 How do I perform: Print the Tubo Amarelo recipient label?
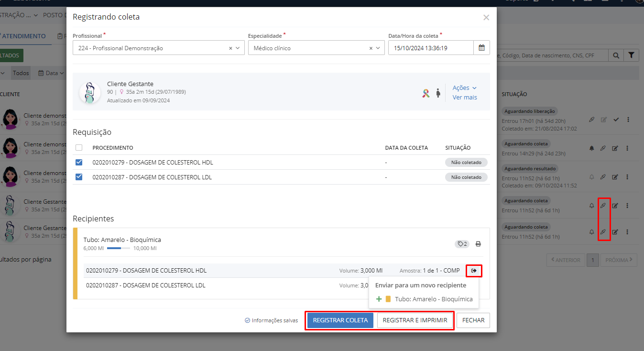[x=478, y=244]
